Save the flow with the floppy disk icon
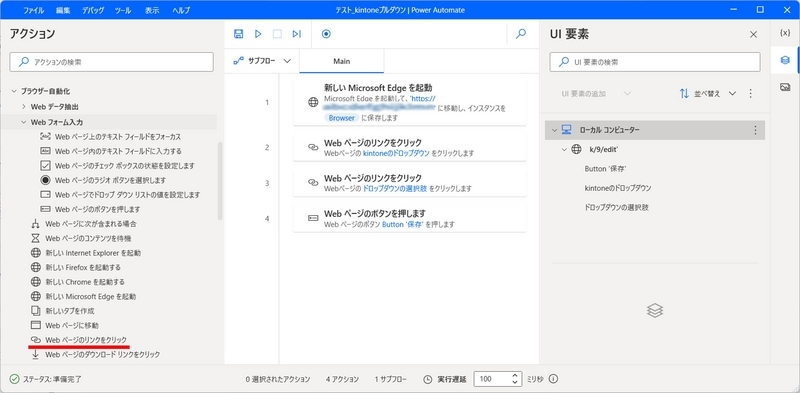 click(x=238, y=34)
